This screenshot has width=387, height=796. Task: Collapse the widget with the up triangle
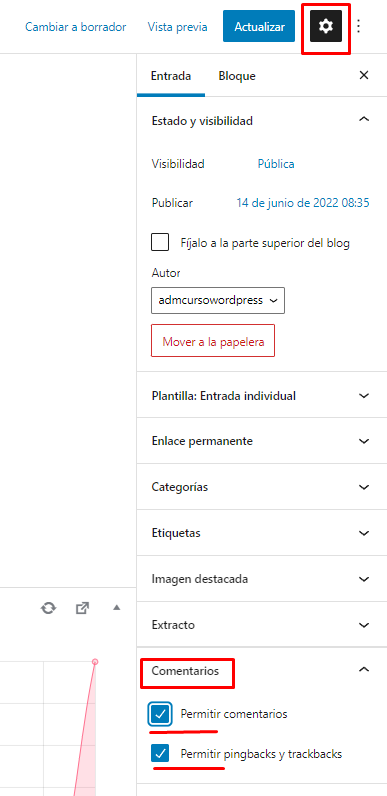[x=116, y=607]
